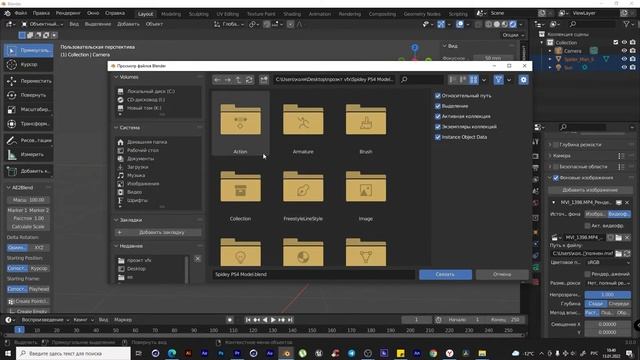The image size is (640, 360).
Task: Click the Смещение X value field
Action: [608, 324]
